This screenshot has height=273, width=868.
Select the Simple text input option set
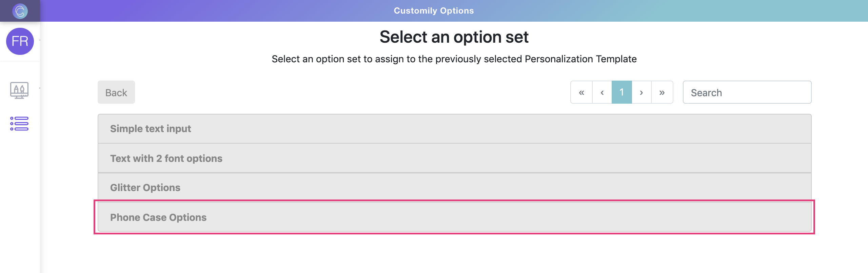pyautogui.click(x=454, y=129)
